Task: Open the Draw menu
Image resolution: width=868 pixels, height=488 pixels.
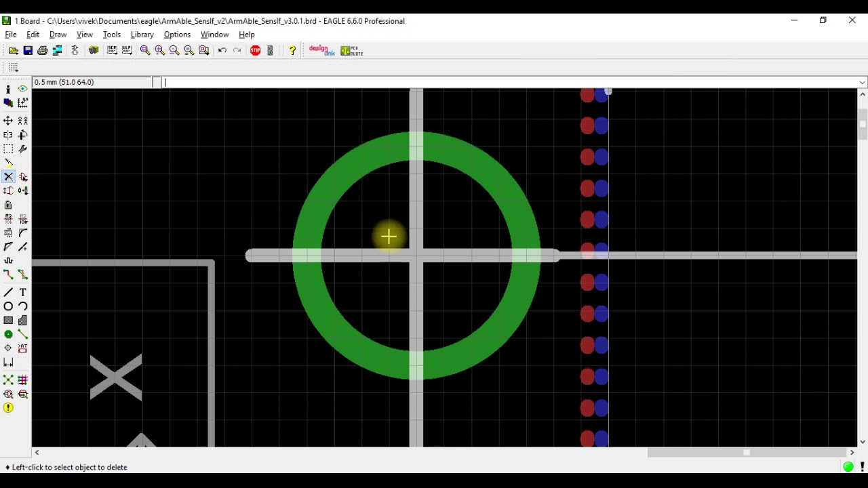Action: click(58, 35)
